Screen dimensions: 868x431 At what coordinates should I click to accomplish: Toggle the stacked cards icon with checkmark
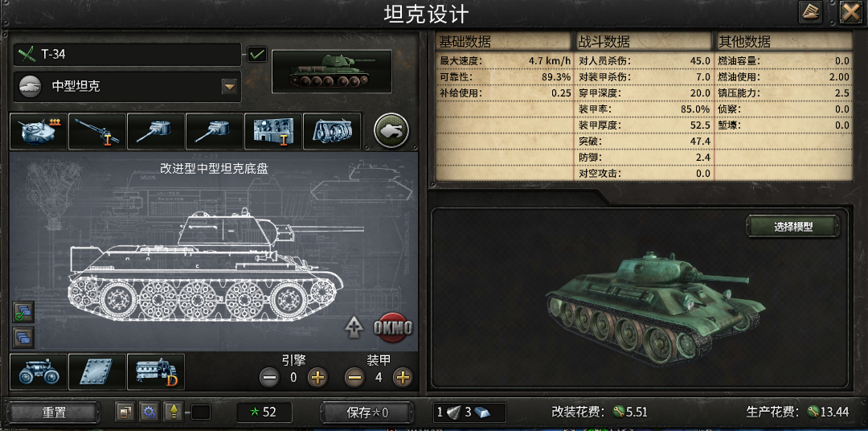(x=24, y=312)
